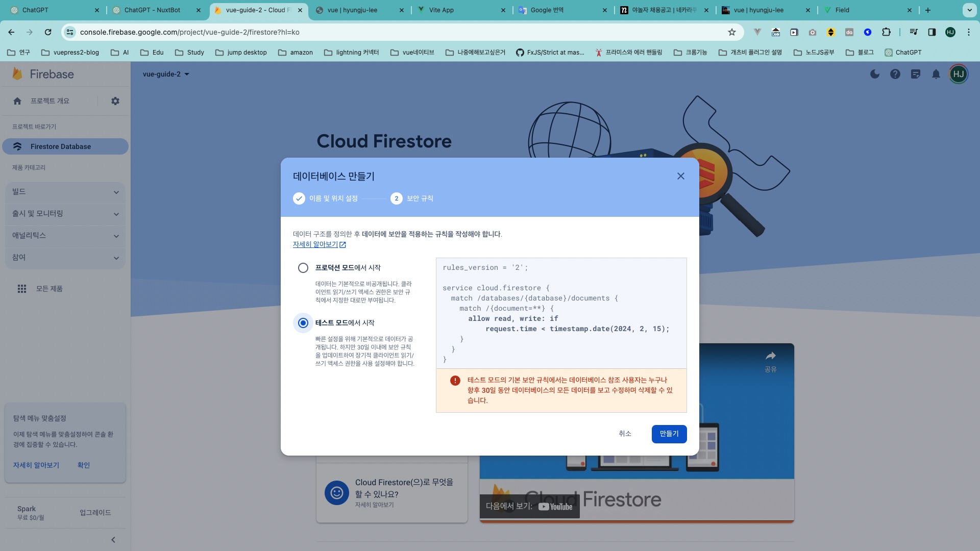The width and height of the screenshot is (980, 551).
Task: Click the 보안 규칙 step 2 indicator
Action: click(x=412, y=198)
